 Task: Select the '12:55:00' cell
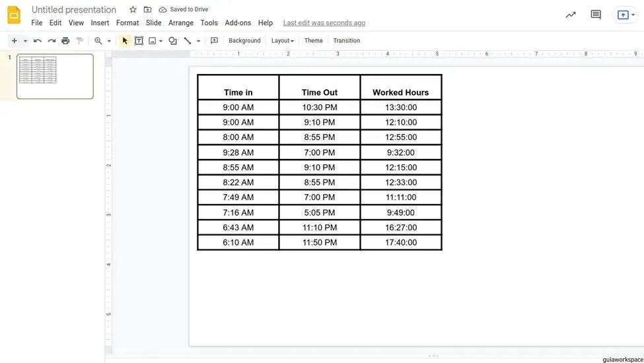(401, 137)
